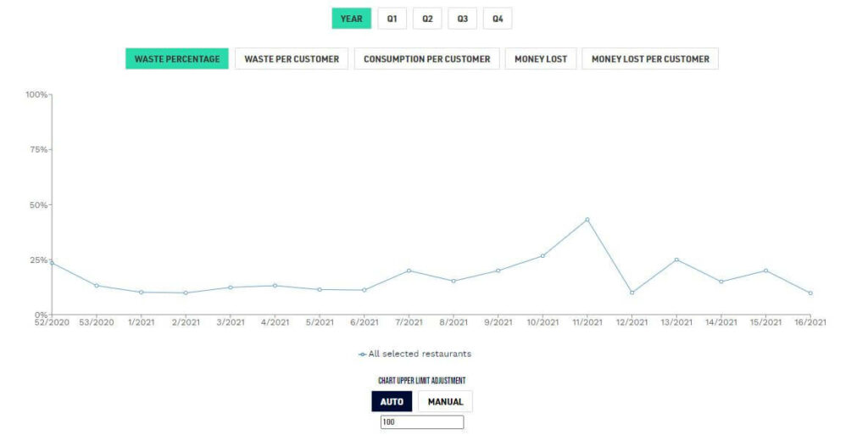This screenshot has height=435, width=868.
Task: Open Consumption Per Customer metric
Action: 426,59
